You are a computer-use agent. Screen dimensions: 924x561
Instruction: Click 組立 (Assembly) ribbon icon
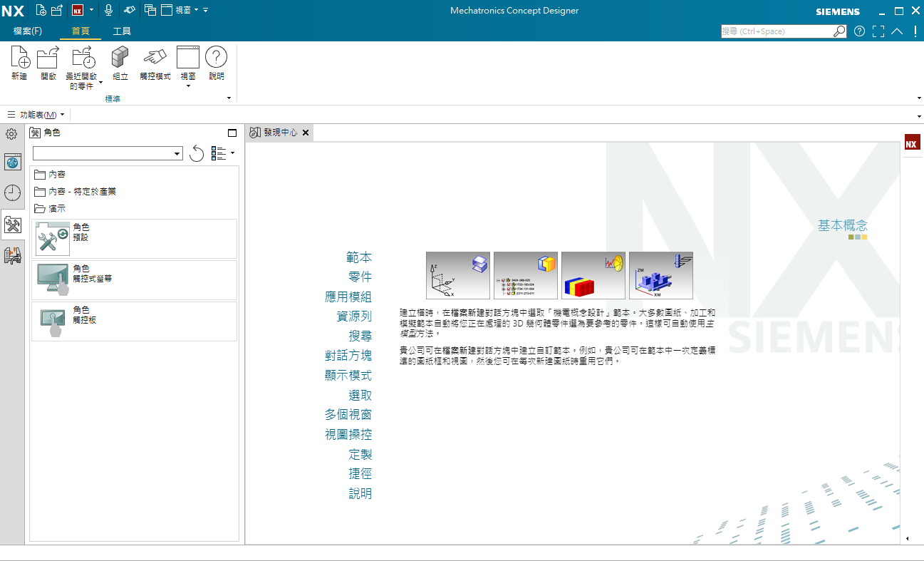(120, 63)
